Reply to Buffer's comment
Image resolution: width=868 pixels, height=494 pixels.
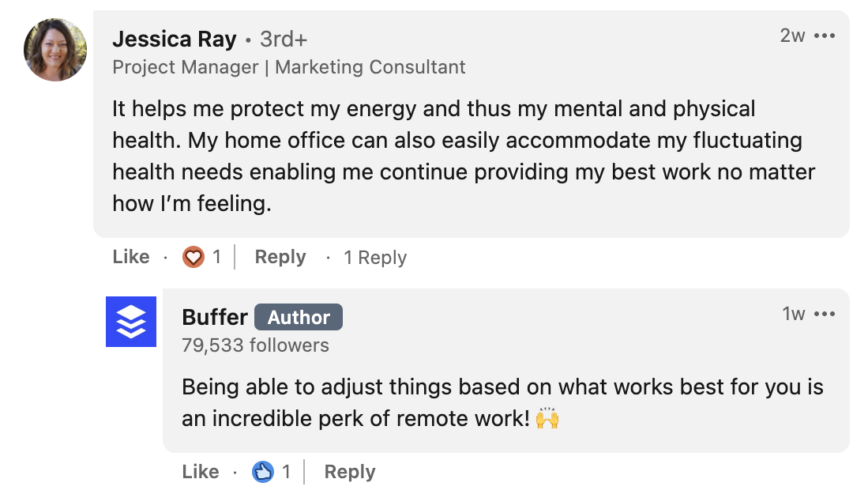(x=349, y=471)
